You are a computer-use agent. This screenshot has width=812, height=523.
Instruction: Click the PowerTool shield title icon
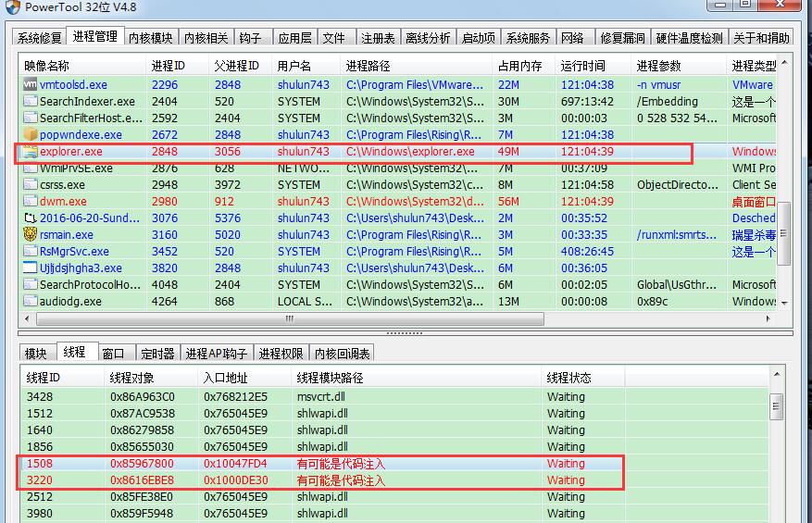13,6
